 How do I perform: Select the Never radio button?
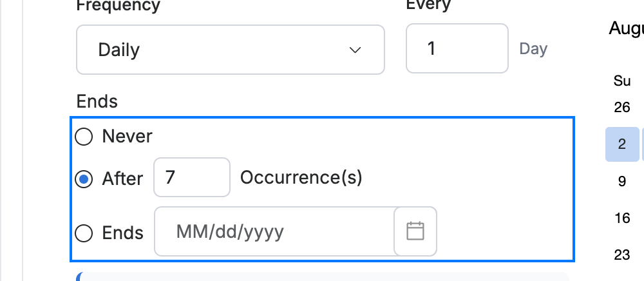coord(84,137)
